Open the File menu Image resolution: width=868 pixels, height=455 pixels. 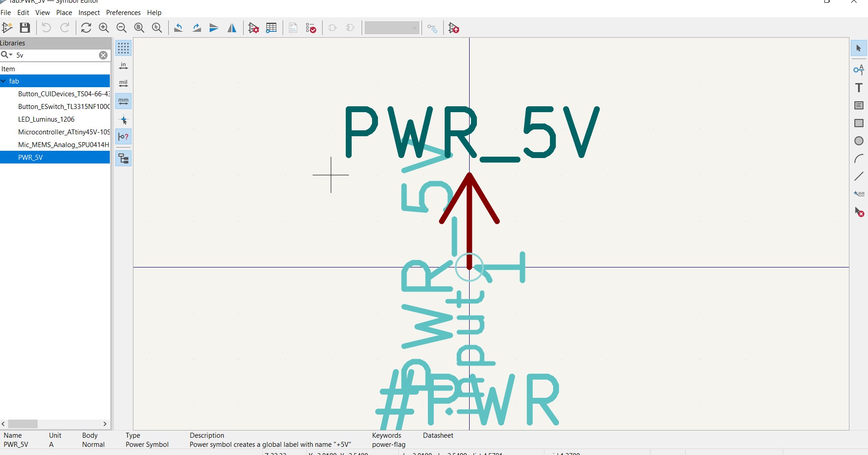(x=6, y=13)
